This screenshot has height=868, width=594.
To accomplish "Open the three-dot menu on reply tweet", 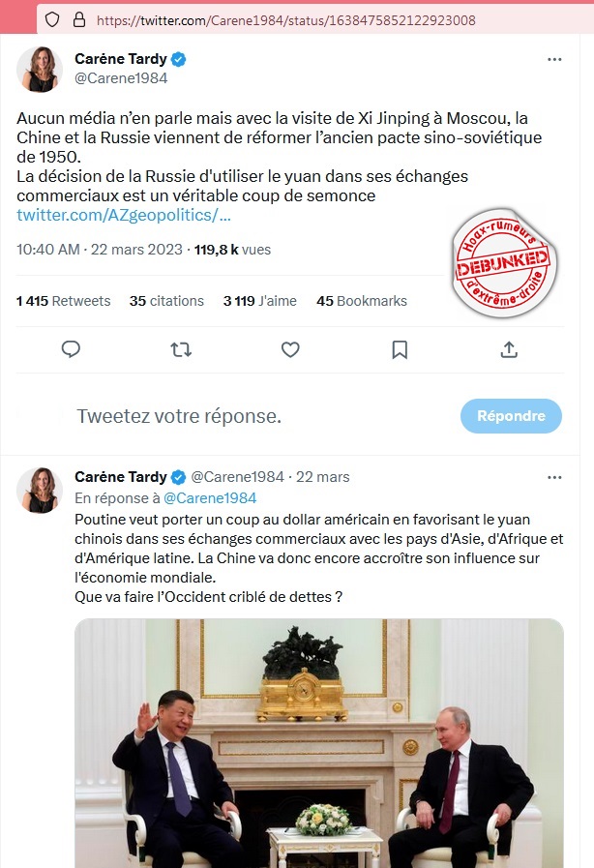I will (x=554, y=477).
